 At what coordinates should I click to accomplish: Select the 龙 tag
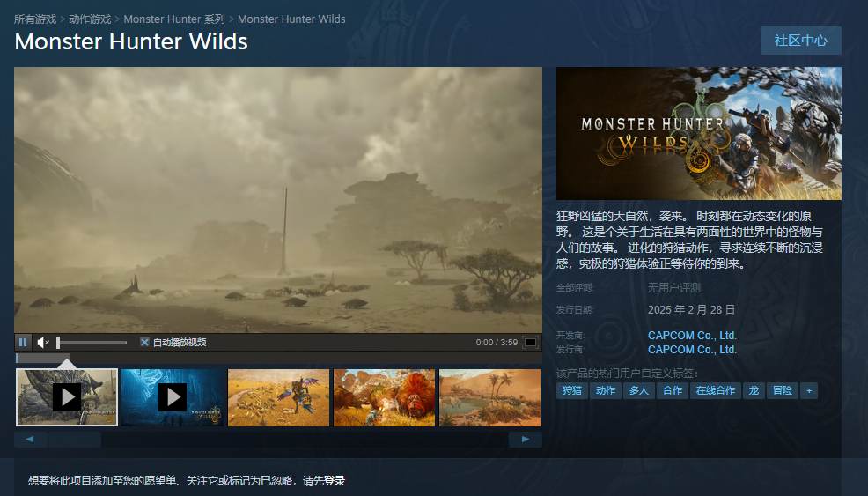754,390
